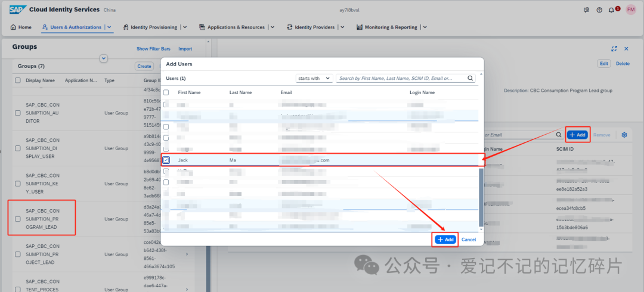The image size is (644, 292).
Task: Open the help question-mark icon
Action: click(599, 10)
